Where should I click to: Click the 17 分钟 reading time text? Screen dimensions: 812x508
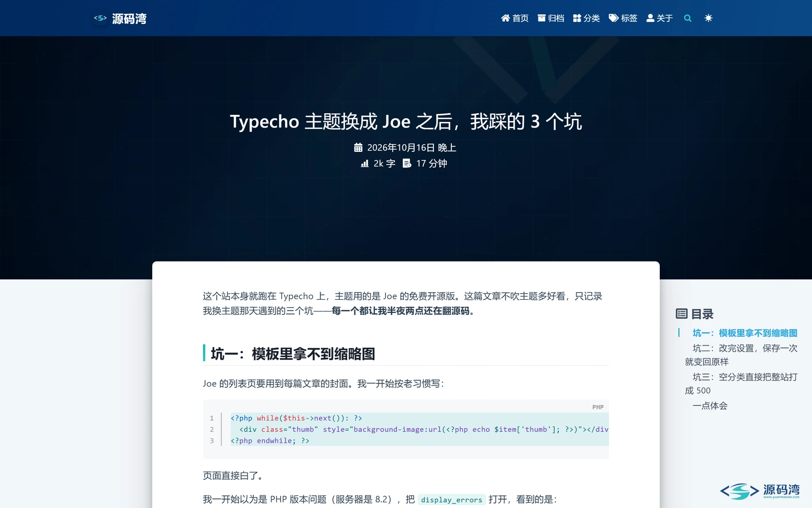pyautogui.click(x=432, y=164)
